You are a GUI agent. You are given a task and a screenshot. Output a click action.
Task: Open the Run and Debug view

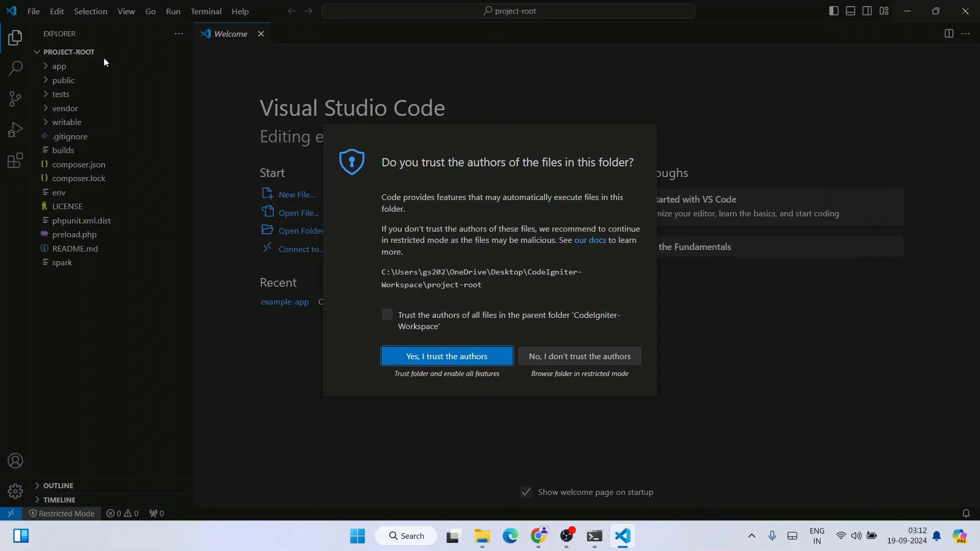[x=15, y=130]
